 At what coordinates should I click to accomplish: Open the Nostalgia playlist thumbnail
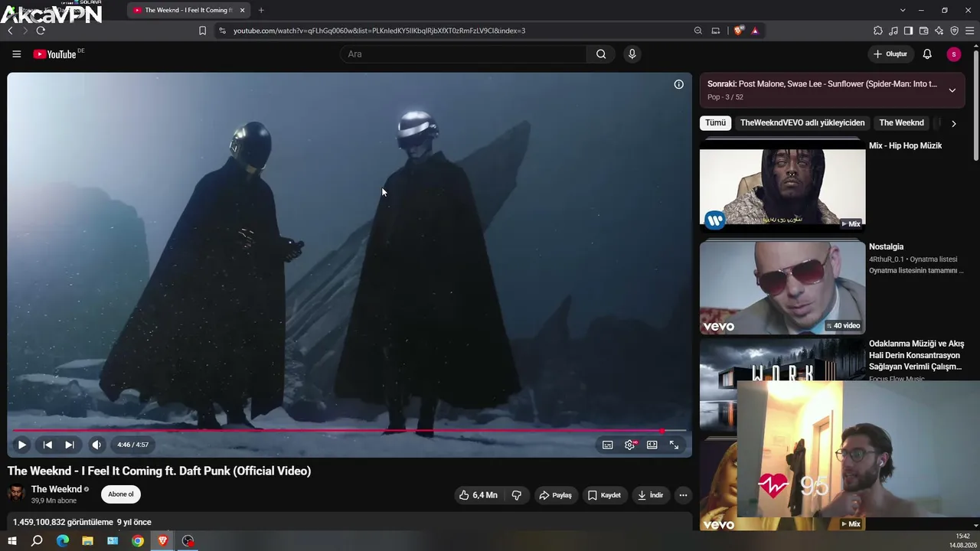click(782, 288)
